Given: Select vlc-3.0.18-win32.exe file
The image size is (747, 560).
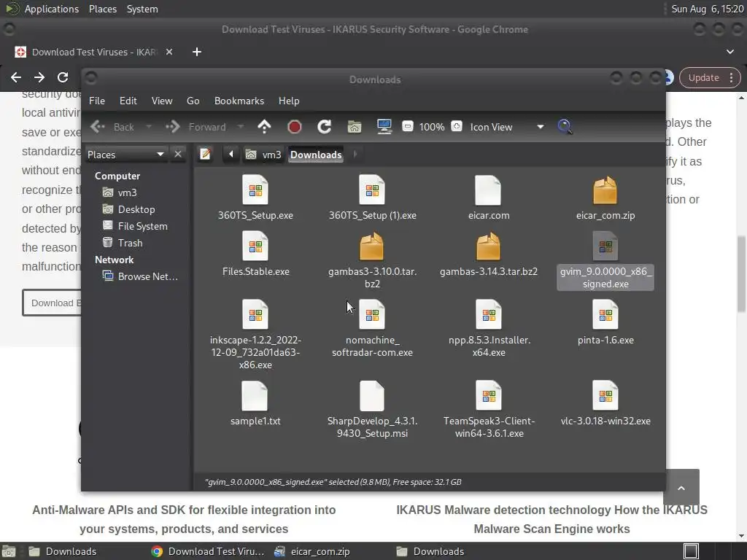Looking at the screenshot, I should click(605, 403).
